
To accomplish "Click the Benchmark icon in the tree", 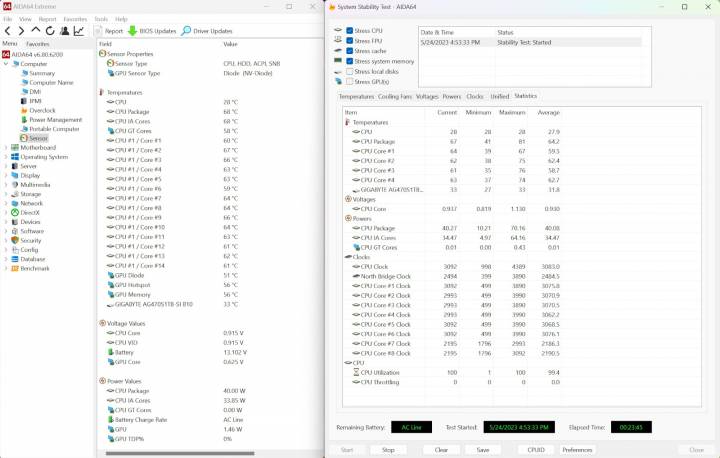I will [x=15, y=268].
